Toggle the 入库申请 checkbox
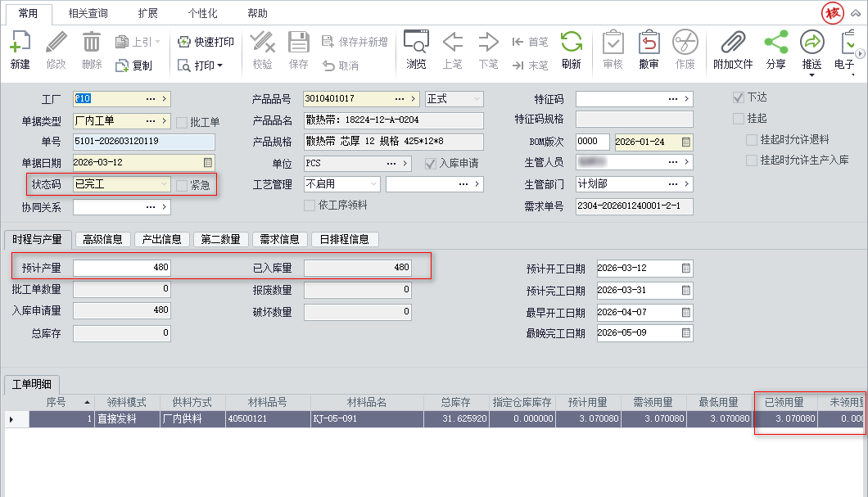Screen dimensions: 868x497 pyautogui.click(x=430, y=164)
